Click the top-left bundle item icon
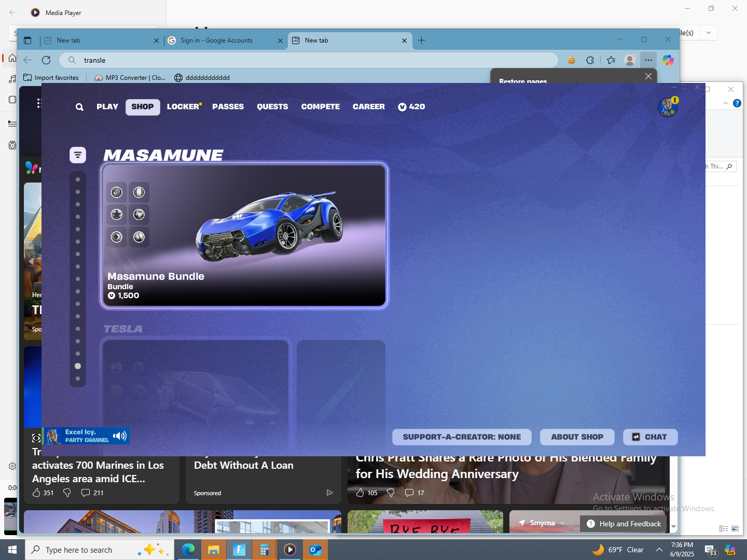747x560 pixels. pyautogui.click(x=117, y=192)
